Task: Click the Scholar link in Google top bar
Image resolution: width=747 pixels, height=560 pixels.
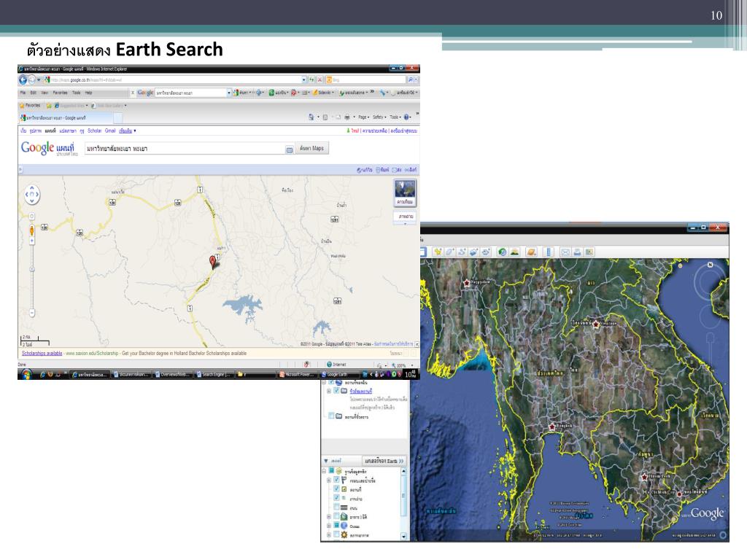Action: [94, 131]
